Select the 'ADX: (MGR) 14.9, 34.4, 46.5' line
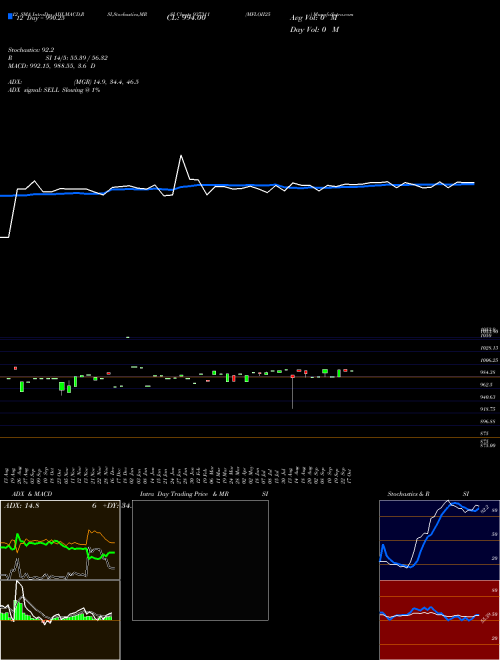Screen dimensions: 500x660 pos(73,82)
